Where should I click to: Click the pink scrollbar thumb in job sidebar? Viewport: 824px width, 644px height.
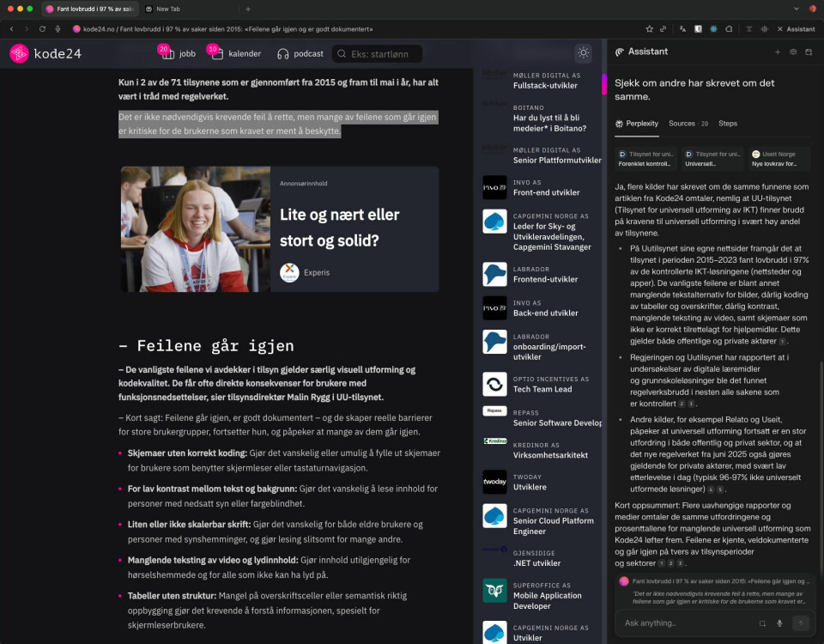pyautogui.click(x=603, y=84)
